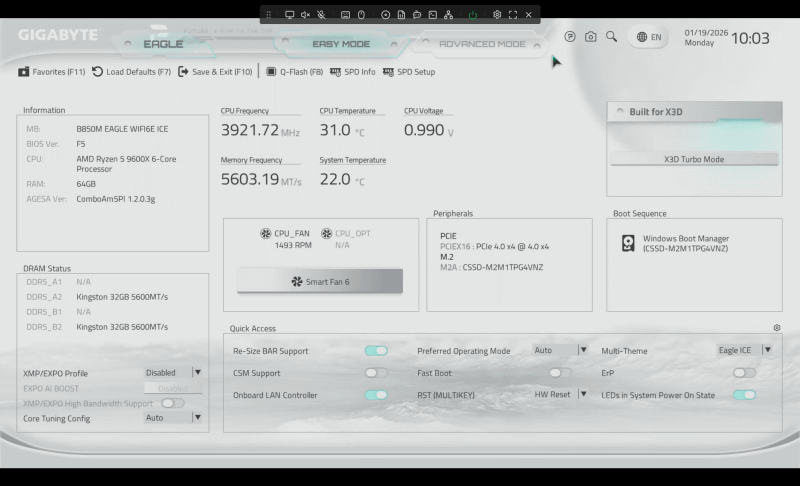This screenshot has height=486, width=800.
Task: Switch to Easy Mode tab
Action: pos(341,44)
